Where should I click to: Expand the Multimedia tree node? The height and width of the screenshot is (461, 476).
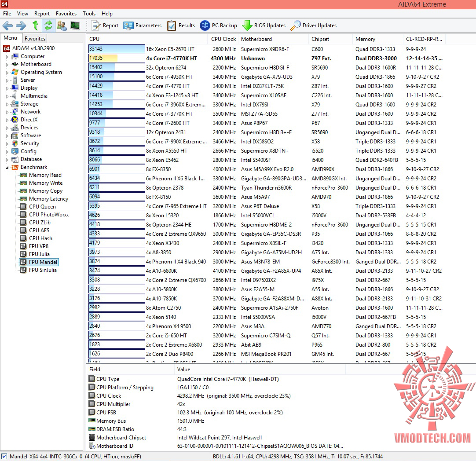coord(7,96)
